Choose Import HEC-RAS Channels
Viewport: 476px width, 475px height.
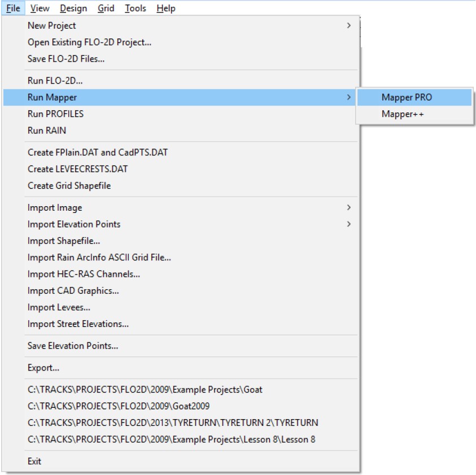(x=84, y=274)
